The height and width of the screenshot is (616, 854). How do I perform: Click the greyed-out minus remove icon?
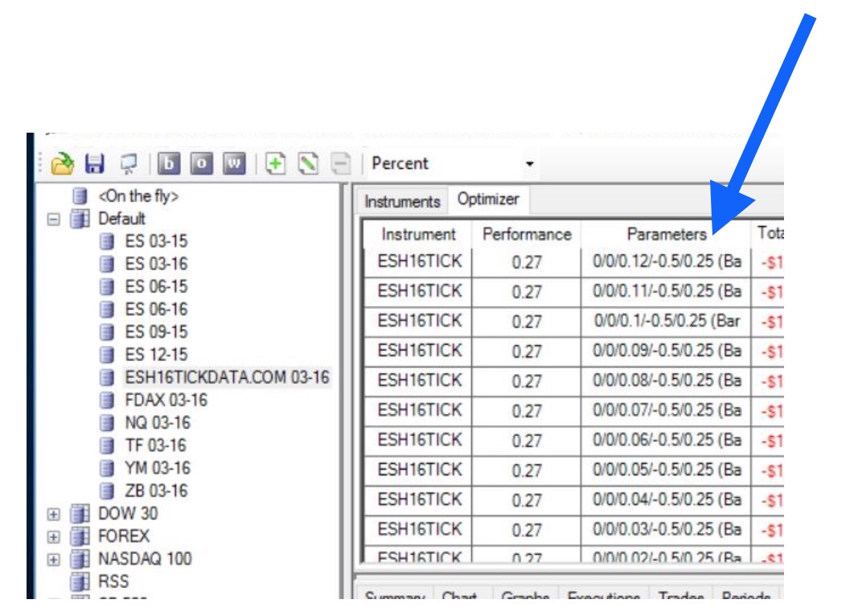341,163
